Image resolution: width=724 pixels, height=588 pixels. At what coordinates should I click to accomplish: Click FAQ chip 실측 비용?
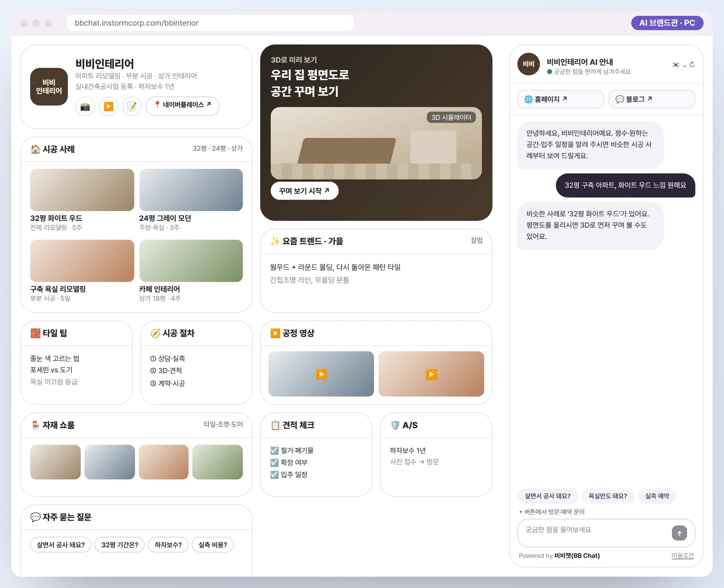click(x=213, y=545)
